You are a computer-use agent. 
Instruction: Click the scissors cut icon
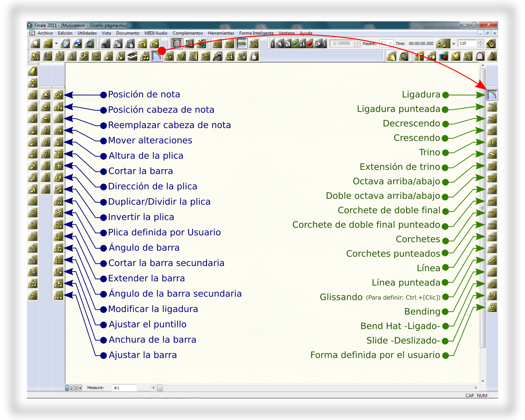[x=106, y=44]
